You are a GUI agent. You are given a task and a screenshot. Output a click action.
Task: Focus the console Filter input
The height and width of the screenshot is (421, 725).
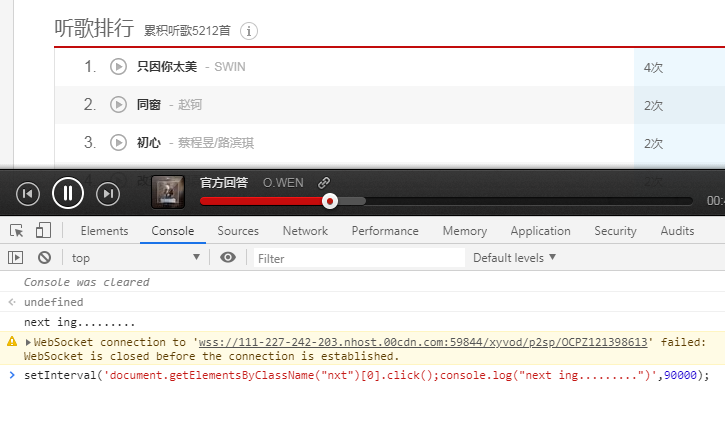(359, 258)
